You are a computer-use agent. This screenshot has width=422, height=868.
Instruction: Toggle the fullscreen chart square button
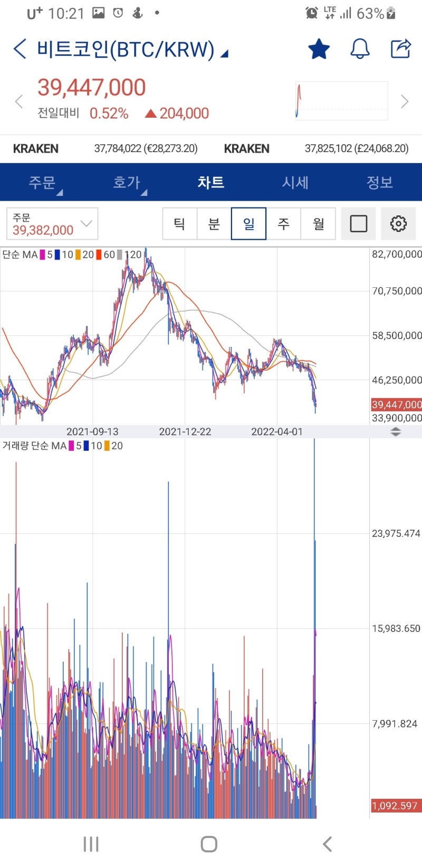pyautogui.click(x=359, y=224)
